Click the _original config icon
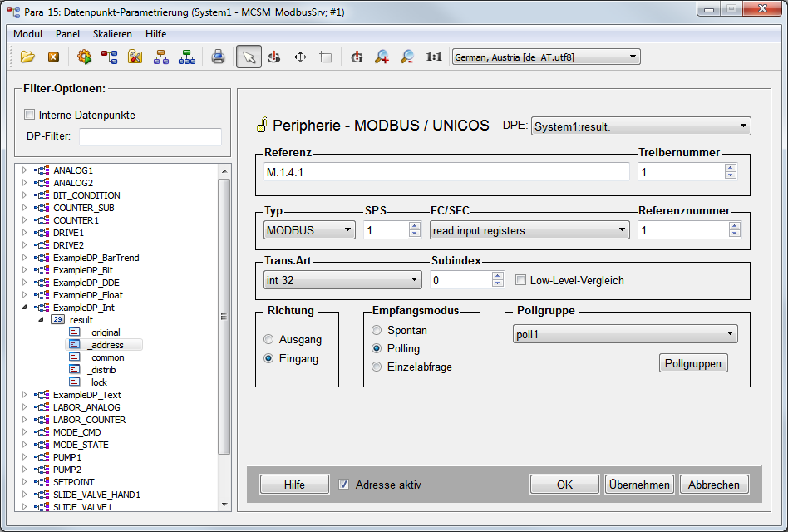788x532 pixels. click(74, 332)
